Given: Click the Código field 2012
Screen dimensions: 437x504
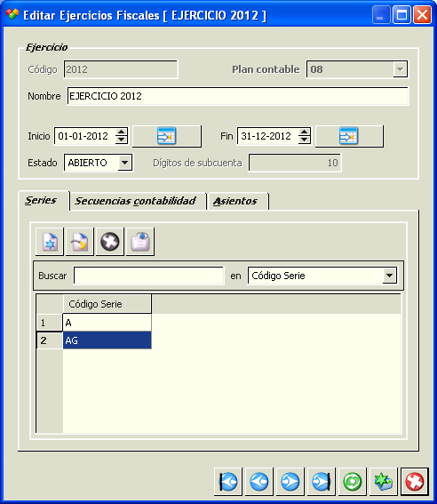Looking at the screenshot, I should [x=121, y=69].
